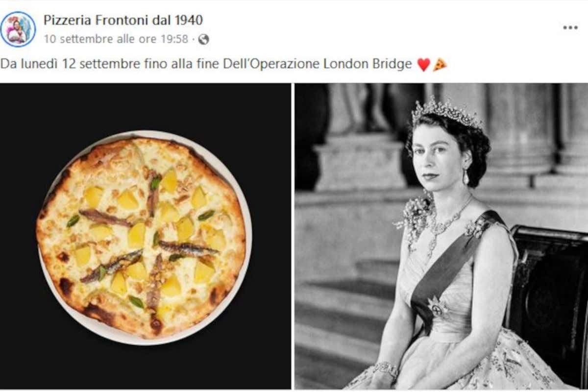Open the Pizzeria Frontoni profile avatar
The width and height of the screenshot is (588, 392).
[18, 29]
